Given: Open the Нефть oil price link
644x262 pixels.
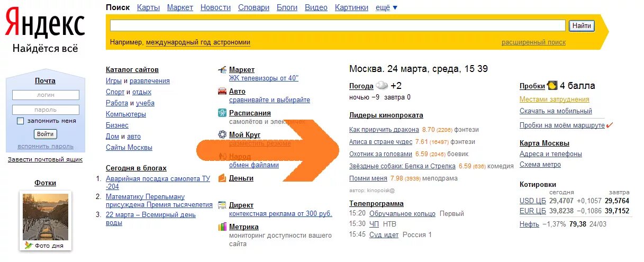Looking at the screenshot, I should pyautogui.click(x=529, y=224).
